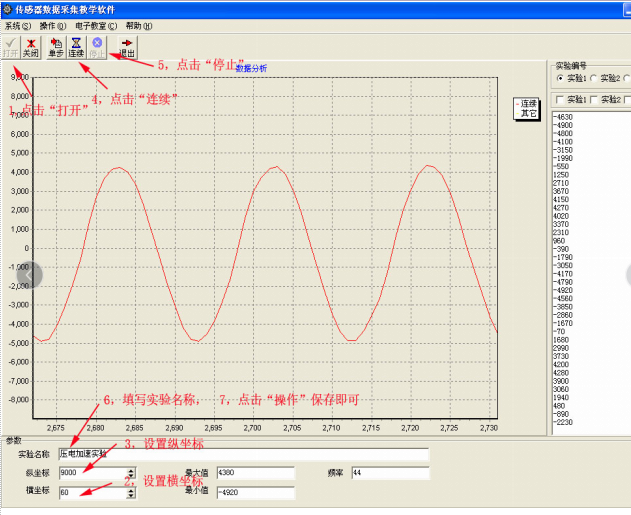The height and width of the screenshot is (515, 631).
Task: Click the 退出 (Exit) toolbar icon
Action: click(x=127, y=47)
